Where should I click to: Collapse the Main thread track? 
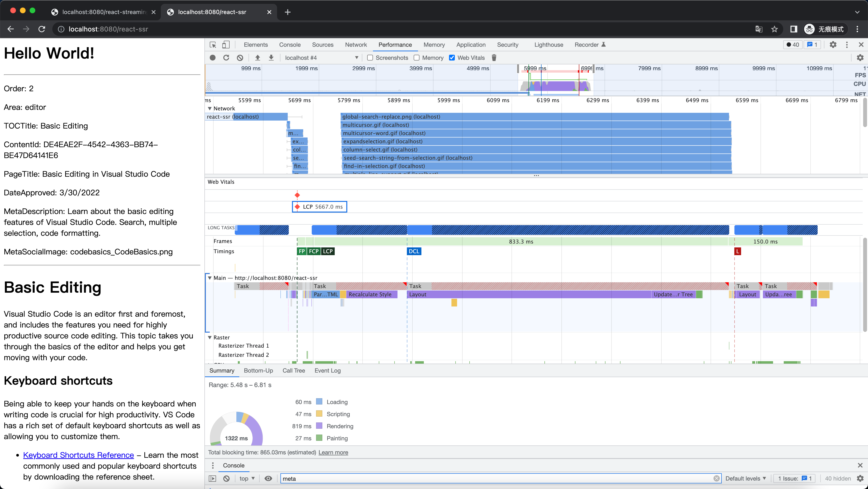pyautogui.click(x=209, y=278)
